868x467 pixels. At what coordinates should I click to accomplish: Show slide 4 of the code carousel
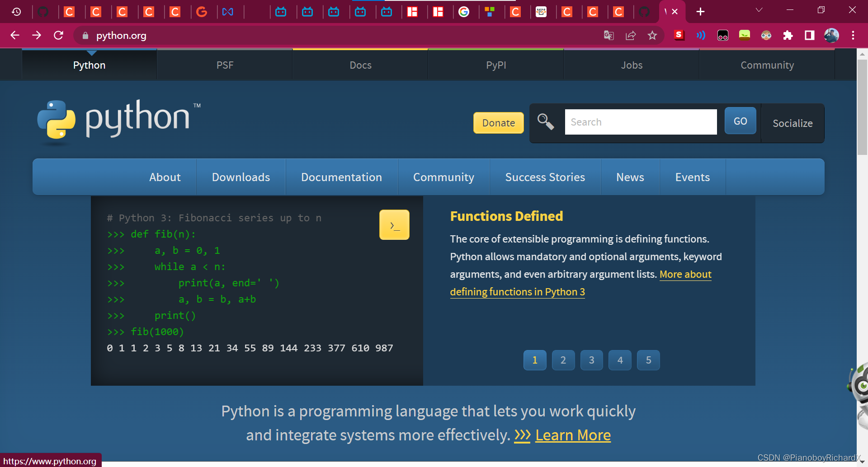(620, 360)
